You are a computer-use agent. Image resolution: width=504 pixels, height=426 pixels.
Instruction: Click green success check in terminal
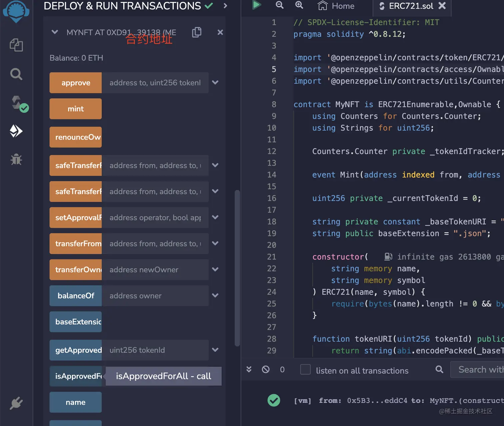tap(274, 400)
